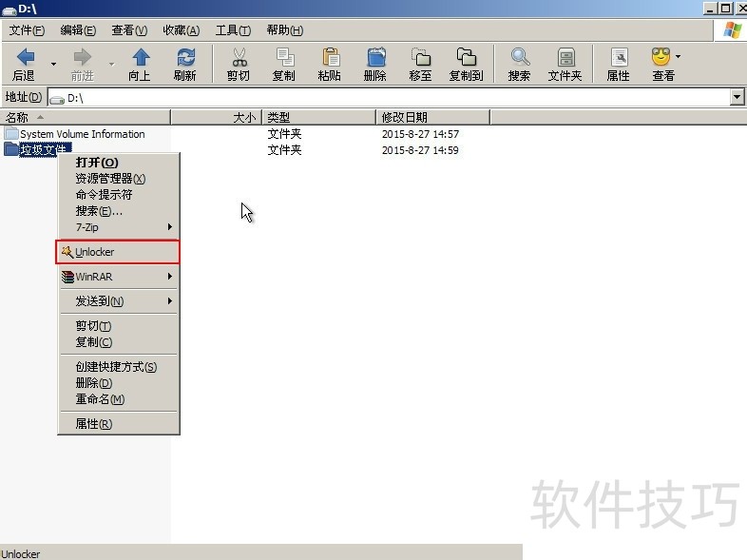Viewport: 747px width, 560px height.
Task: Minimize the D:\ window
Action: (710, 9)
